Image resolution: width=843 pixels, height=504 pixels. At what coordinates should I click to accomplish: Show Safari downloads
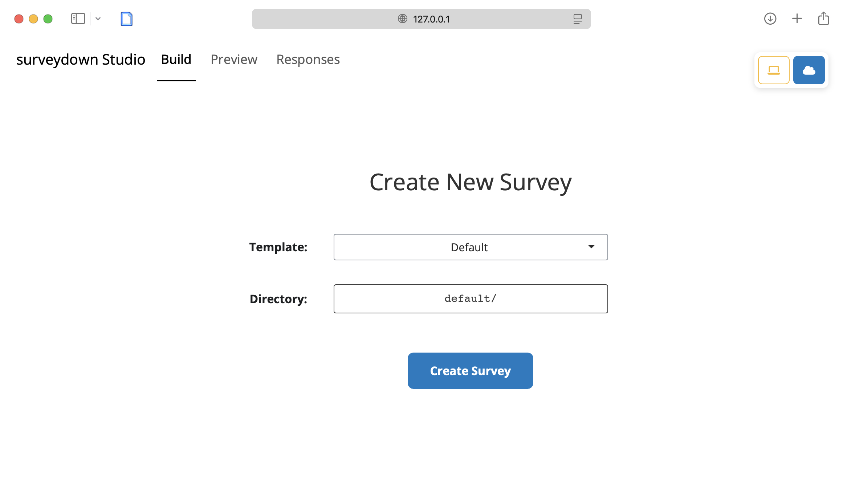coord(770,19)
